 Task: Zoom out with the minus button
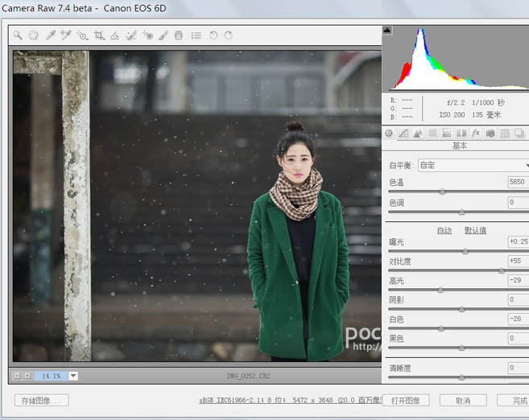coord(17,376)
